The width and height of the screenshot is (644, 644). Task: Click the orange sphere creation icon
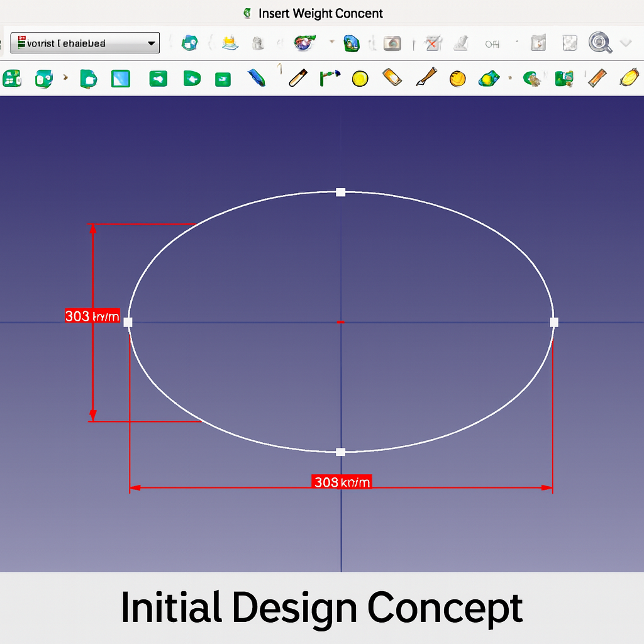[457, 79]
